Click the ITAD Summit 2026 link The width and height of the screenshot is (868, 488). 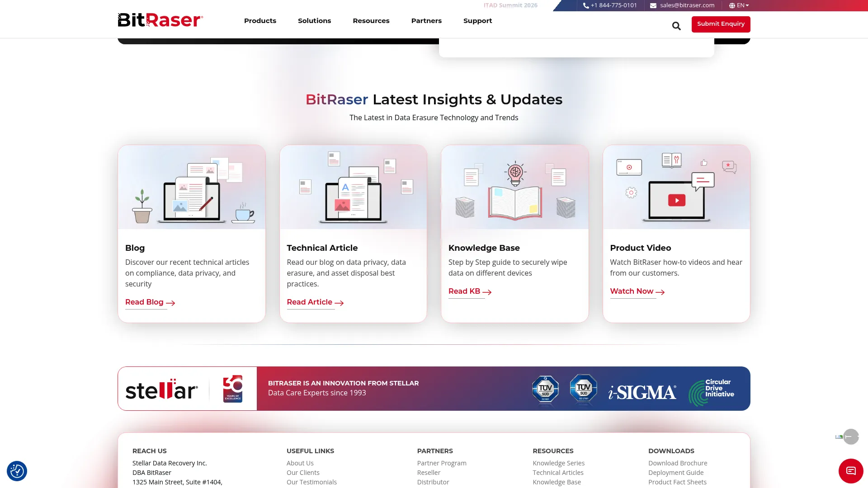[510, 5]
